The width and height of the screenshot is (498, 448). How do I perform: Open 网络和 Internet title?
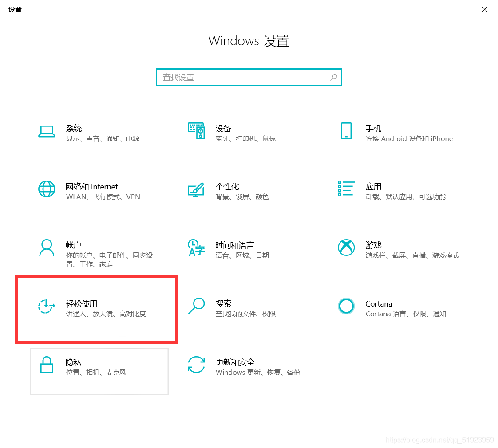point(92,187)
